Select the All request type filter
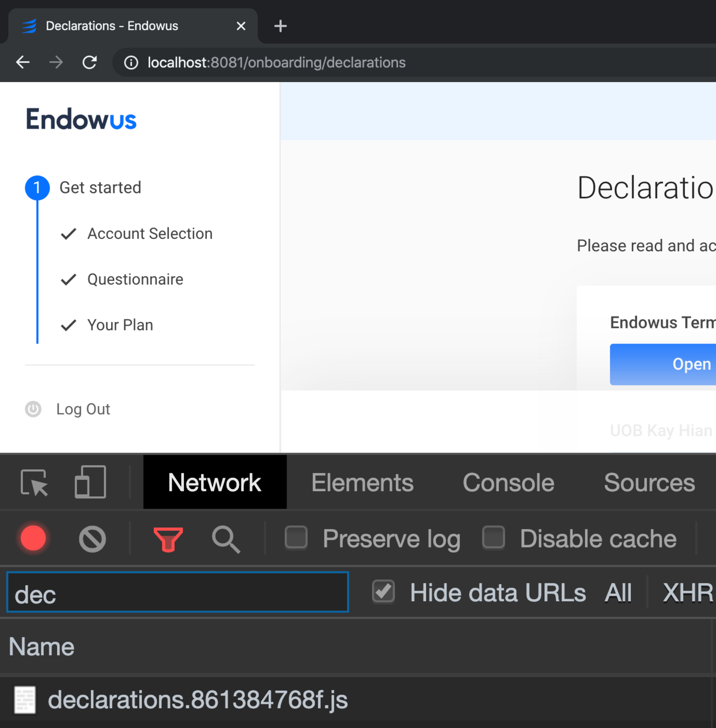Viewport: 716px width, 728px height. tap(618, 593)
